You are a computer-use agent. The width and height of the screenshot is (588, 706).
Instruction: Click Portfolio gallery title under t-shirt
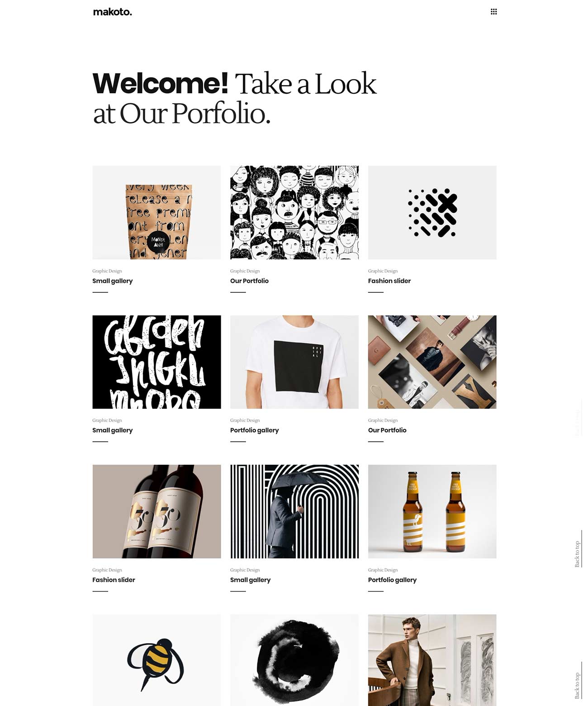click(254, 430)
